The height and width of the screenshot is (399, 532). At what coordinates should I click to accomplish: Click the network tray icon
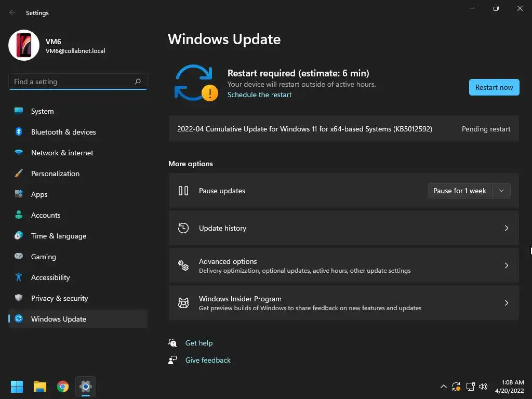470,387
